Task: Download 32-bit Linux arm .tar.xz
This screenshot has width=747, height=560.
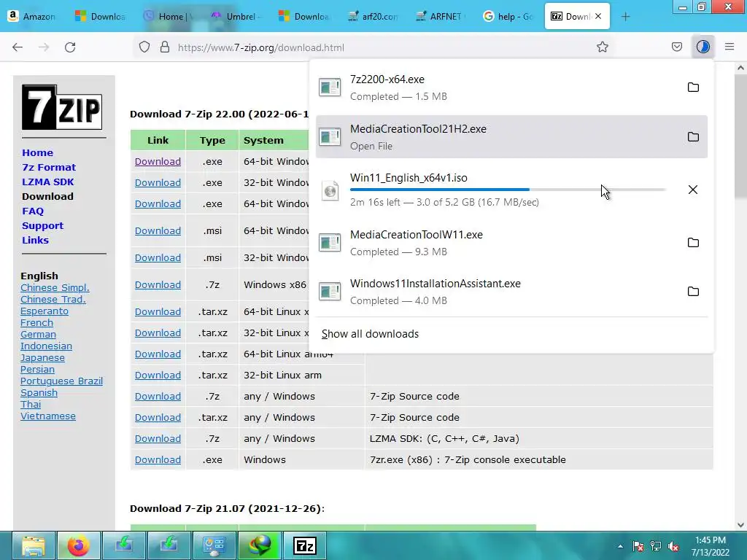Action: point(158,376)
